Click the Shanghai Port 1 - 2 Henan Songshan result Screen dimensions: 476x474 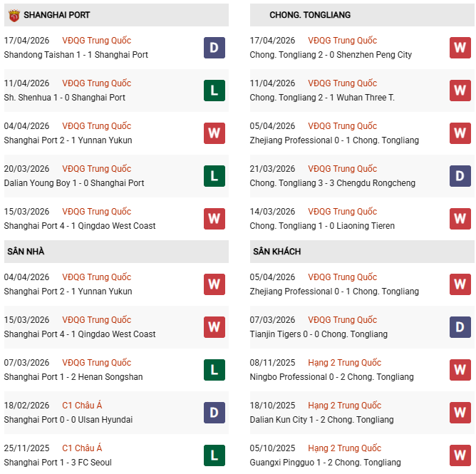tap(73, 377)
